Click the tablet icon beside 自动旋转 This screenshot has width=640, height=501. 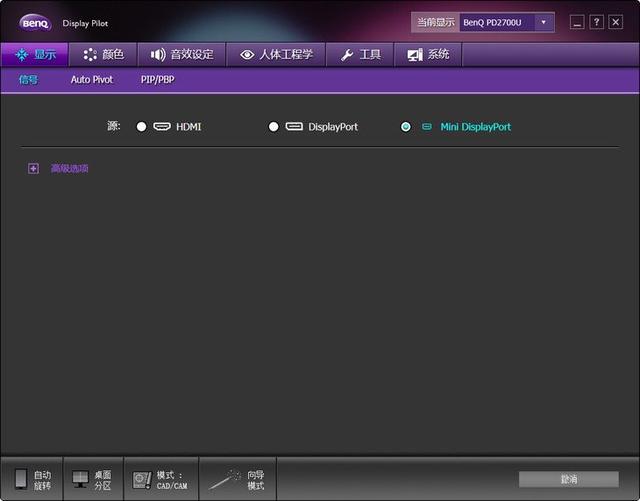21,479
